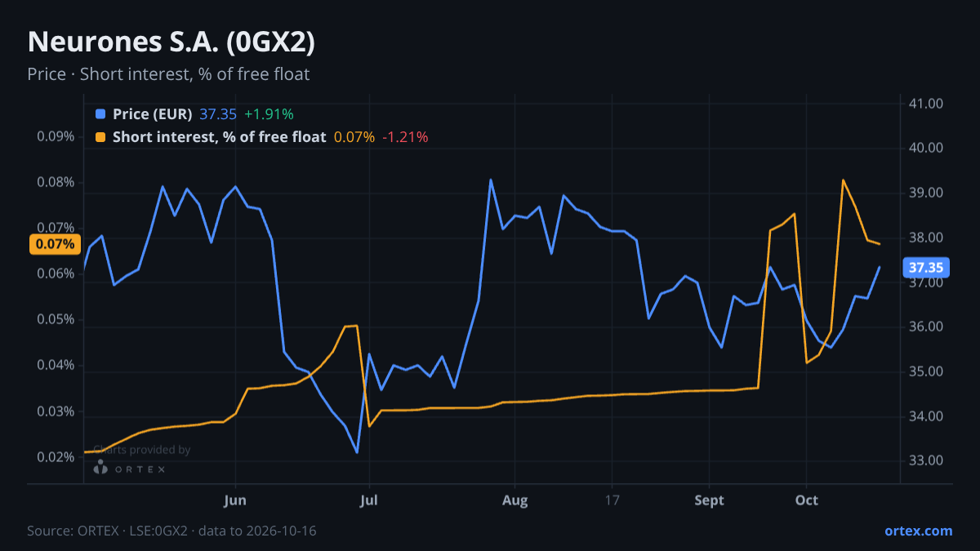Click the source ORTEX LSE:0GX2 footer text
The image size is (980, 551).
[171, 531]
